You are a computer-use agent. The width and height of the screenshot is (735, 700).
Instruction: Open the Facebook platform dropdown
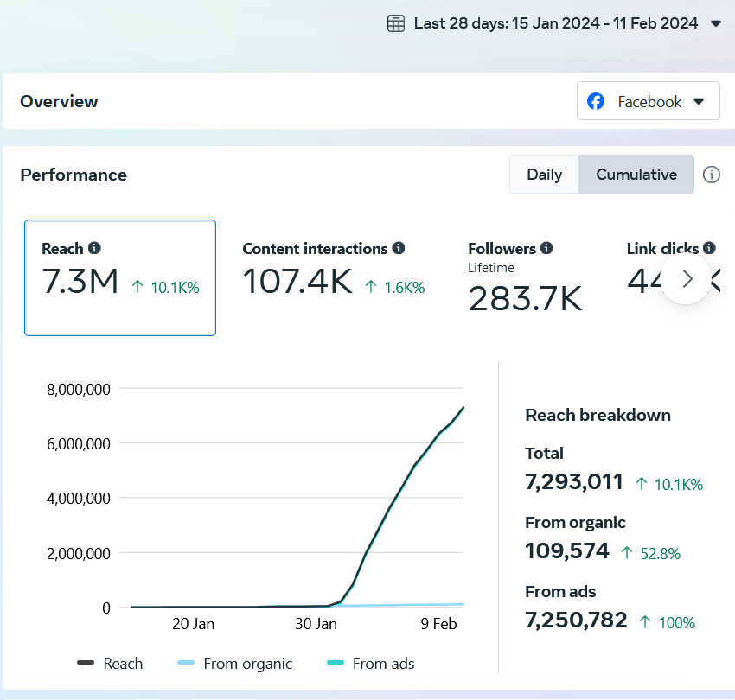pyautogui.click(x=648, y=102)
